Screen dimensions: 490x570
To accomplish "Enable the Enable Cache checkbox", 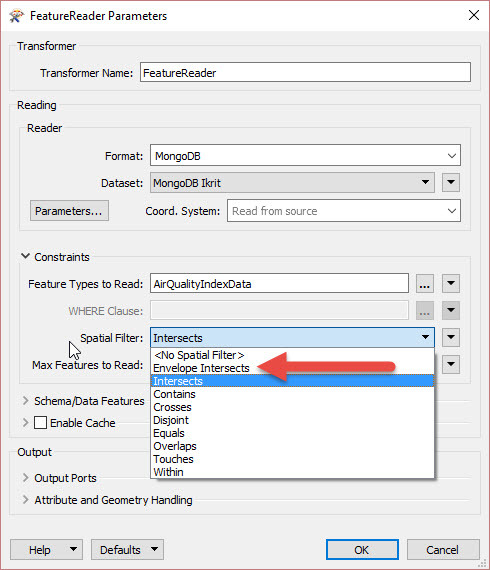I will pyautogui.click(x=40, y=423).
